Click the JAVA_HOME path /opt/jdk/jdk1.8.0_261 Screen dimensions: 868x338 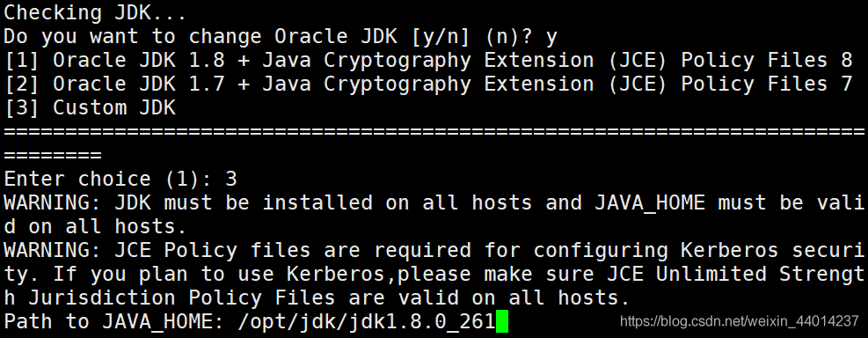(x=367, y=322)
